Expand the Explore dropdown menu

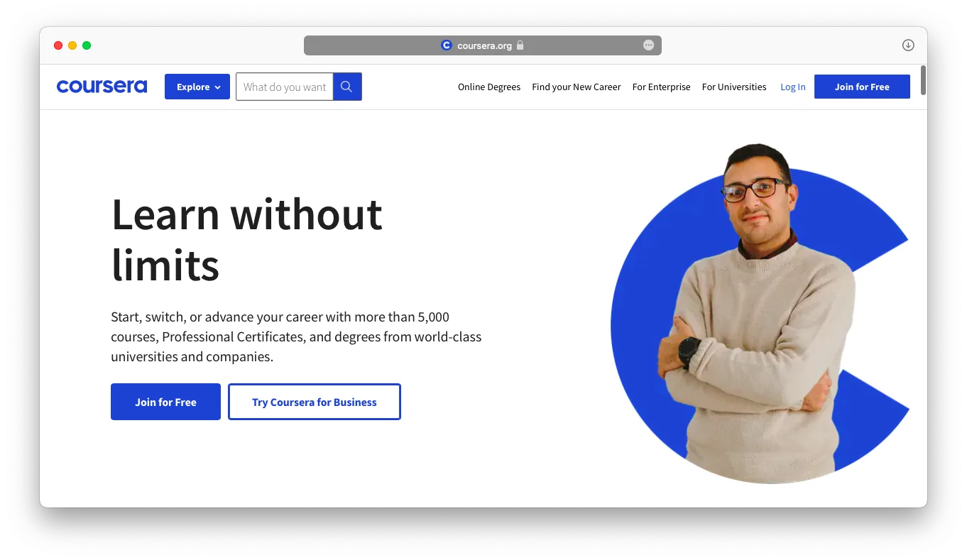[197, 87]
